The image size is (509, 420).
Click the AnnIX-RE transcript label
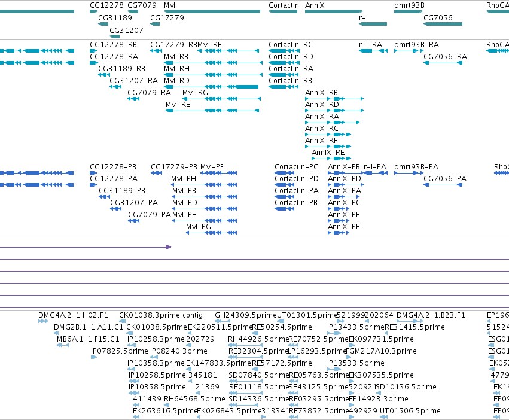coord(328,153)
